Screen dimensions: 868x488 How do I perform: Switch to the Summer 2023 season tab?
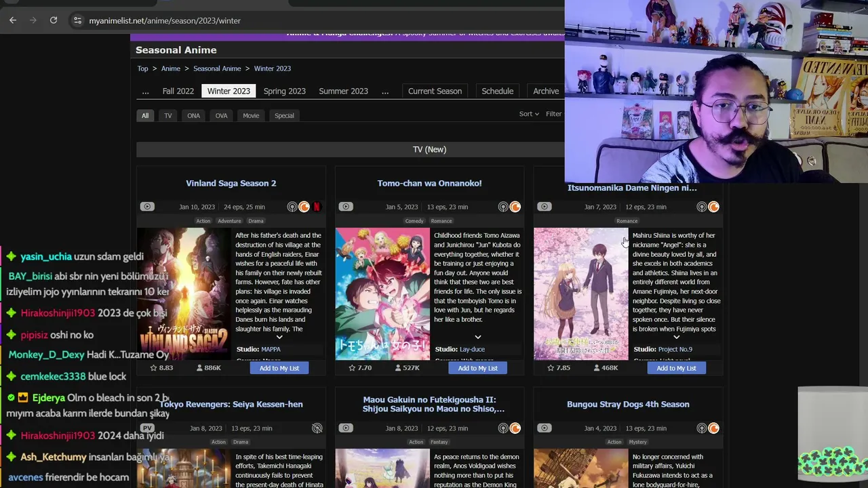[343, 91]
